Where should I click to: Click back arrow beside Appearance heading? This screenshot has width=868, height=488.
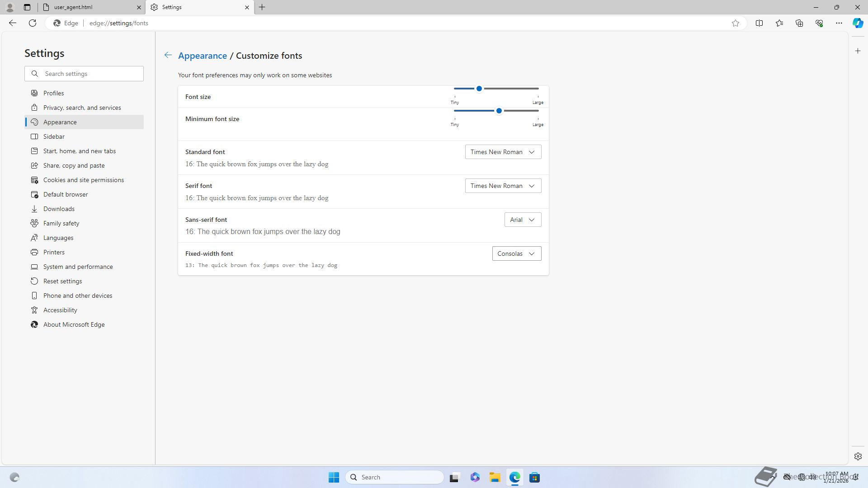click(x=168, y=55)
